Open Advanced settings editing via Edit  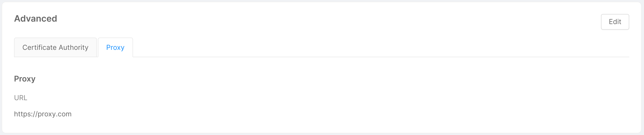(x=614, y=22)
